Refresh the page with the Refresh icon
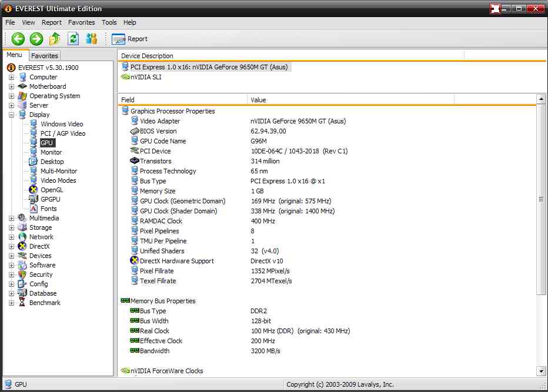Screen dimensions: 548x392 (73, 39)
